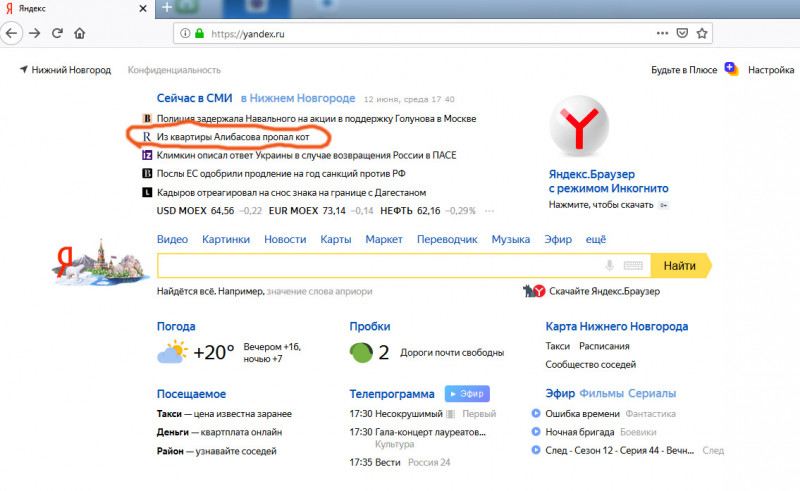800x491 pixels.
Task: Play Ночная бригада with its play icon
Action: 536,431
